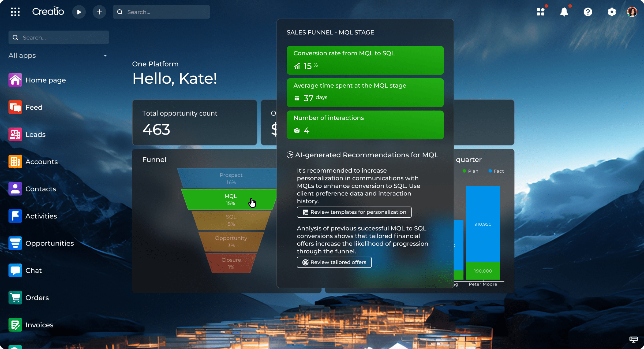Click the help question mark icon
This screenshot has width=644, height=349.
[588, 12]
